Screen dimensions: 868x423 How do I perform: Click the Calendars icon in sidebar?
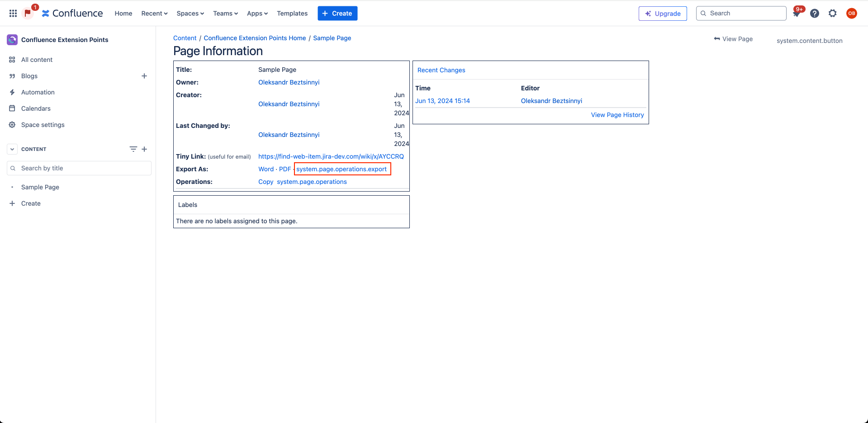tap(12, 108)
